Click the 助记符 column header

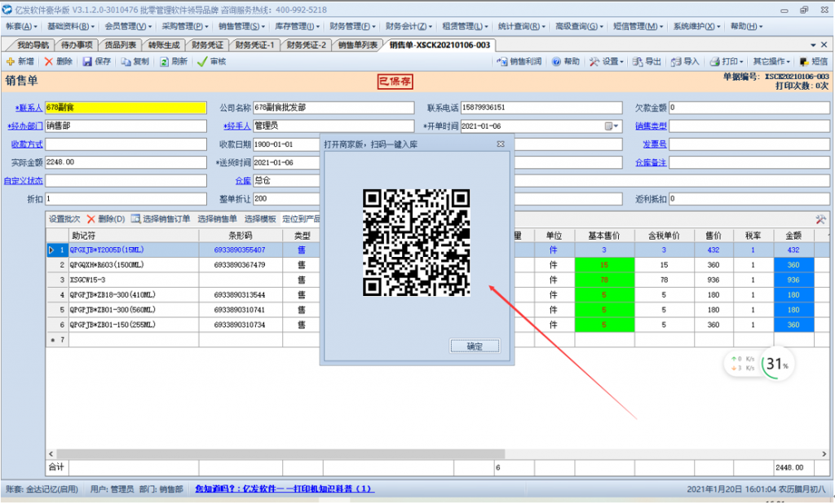coord(134,236)
